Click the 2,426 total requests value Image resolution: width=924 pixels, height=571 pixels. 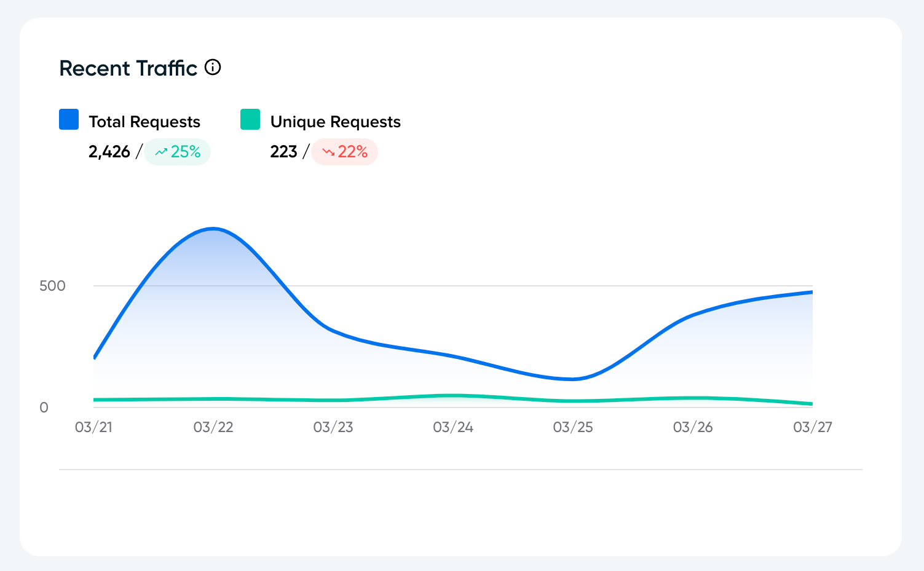point(109,152)
